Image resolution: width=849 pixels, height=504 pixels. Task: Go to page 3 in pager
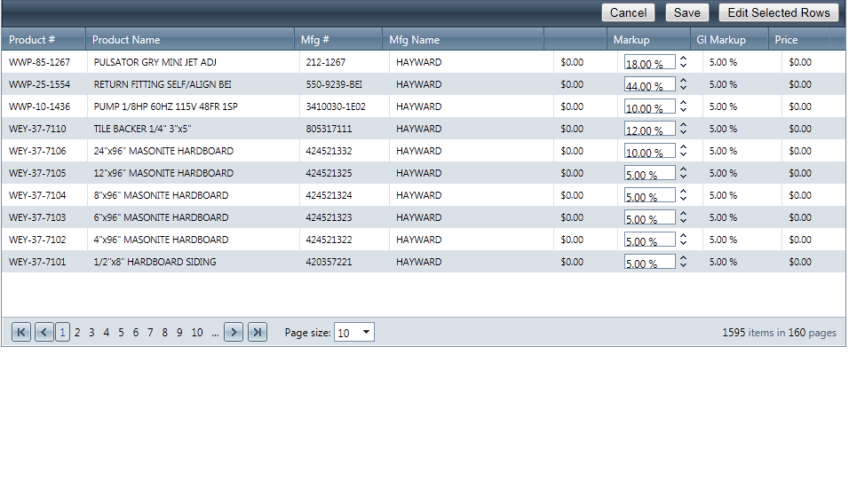pos(91,333)
